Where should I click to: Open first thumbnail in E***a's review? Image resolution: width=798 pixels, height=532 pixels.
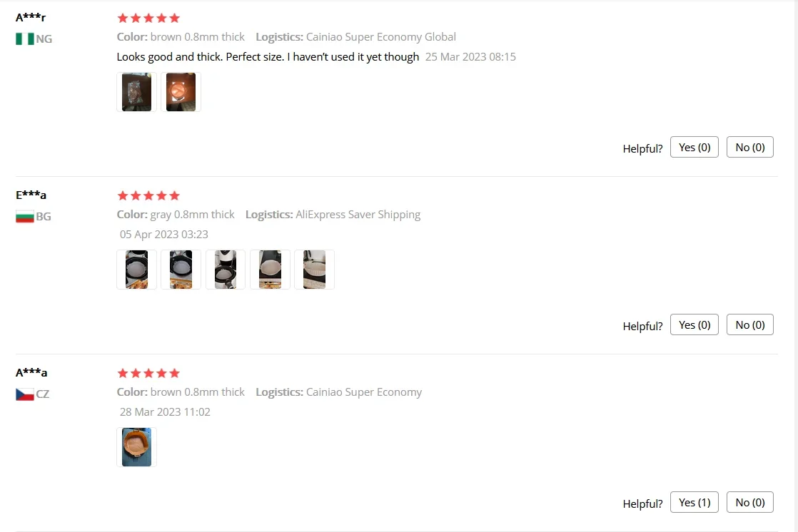(136, 270)
